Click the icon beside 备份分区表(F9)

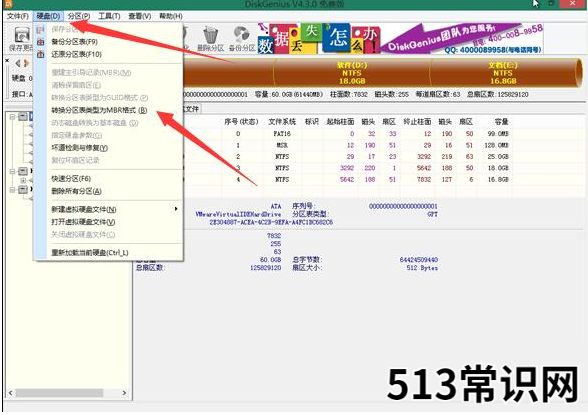40,42
